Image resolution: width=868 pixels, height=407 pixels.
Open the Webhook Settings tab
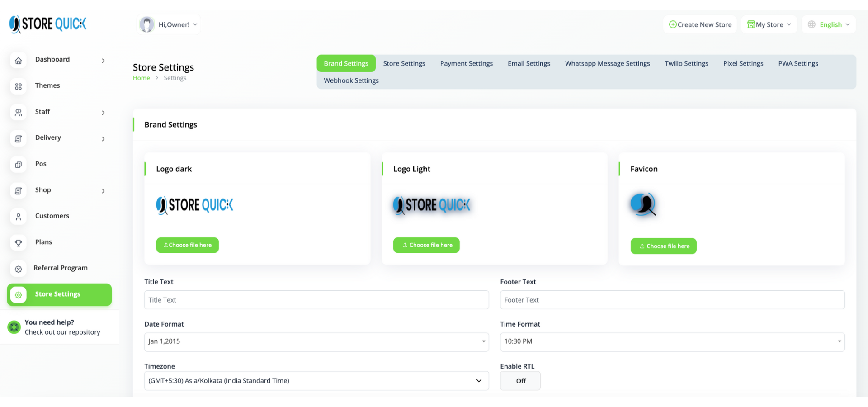pyautogui.click(x=351, y=80)
